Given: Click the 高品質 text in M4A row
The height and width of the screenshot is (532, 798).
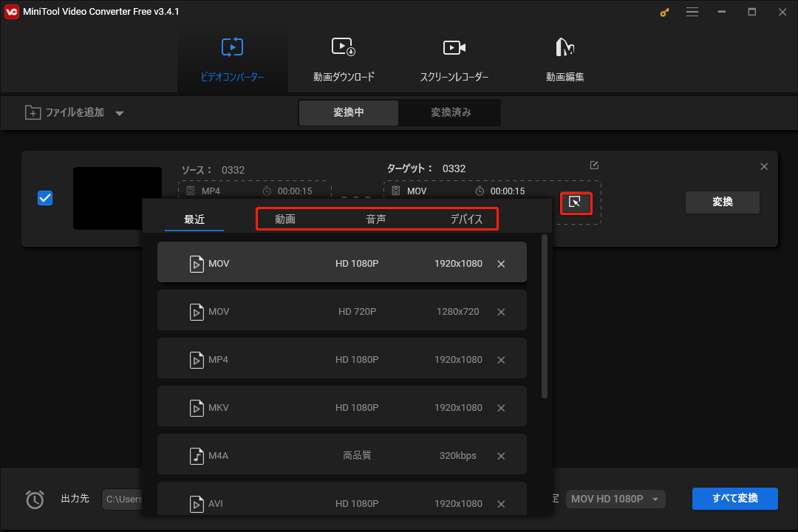Looking at the screenshot, I should click(x=357, y=455).
